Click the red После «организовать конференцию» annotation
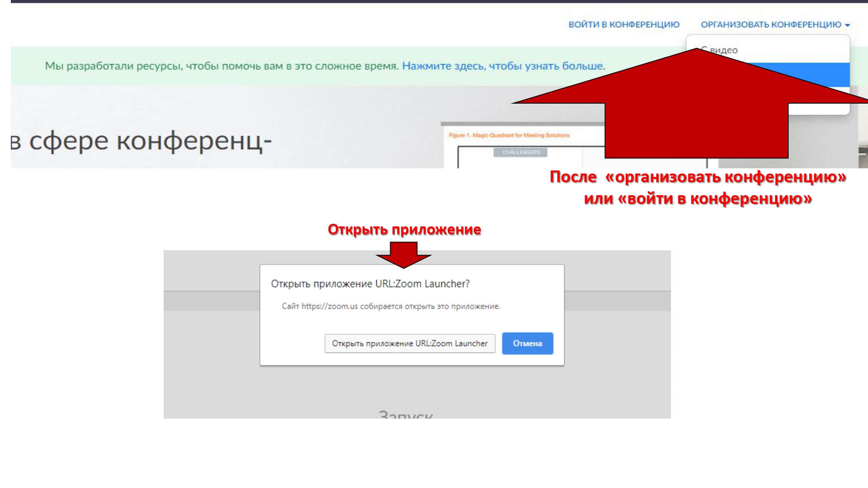The width and height of the screenshot is (868, 488). click(x=697, y=177)
